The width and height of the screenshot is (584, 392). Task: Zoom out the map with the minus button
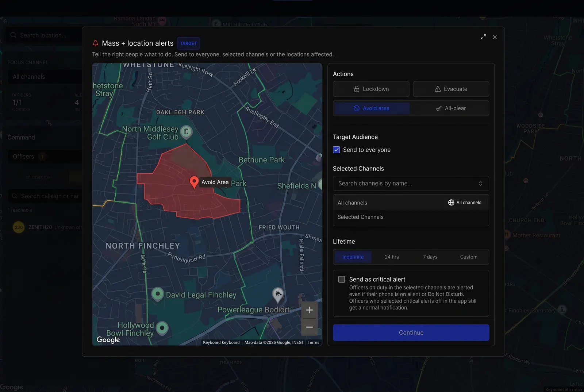click(x=309, y=327)
